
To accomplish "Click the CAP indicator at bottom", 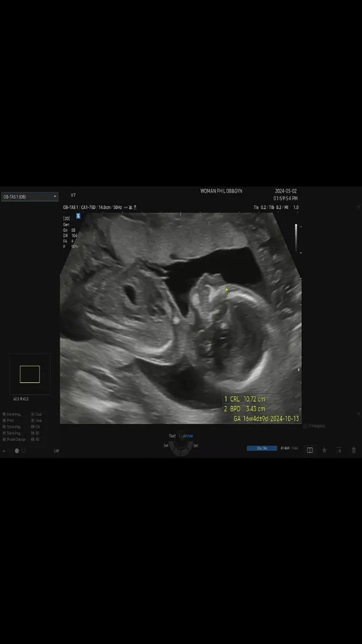I will tap(56, 451).
